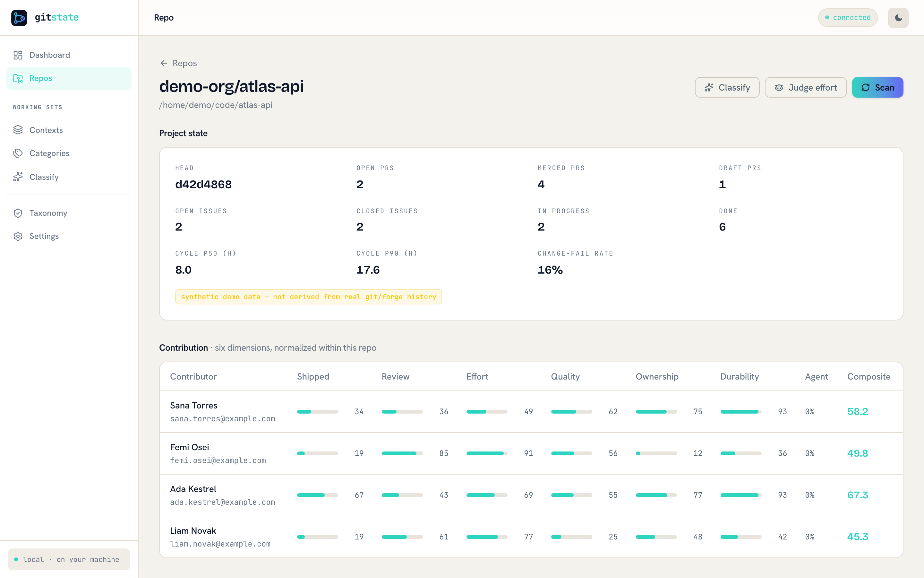This screenshot has height=578, width=924.
Task: Toggle dark mode with the moon button
Action: (x=898, y=18)
